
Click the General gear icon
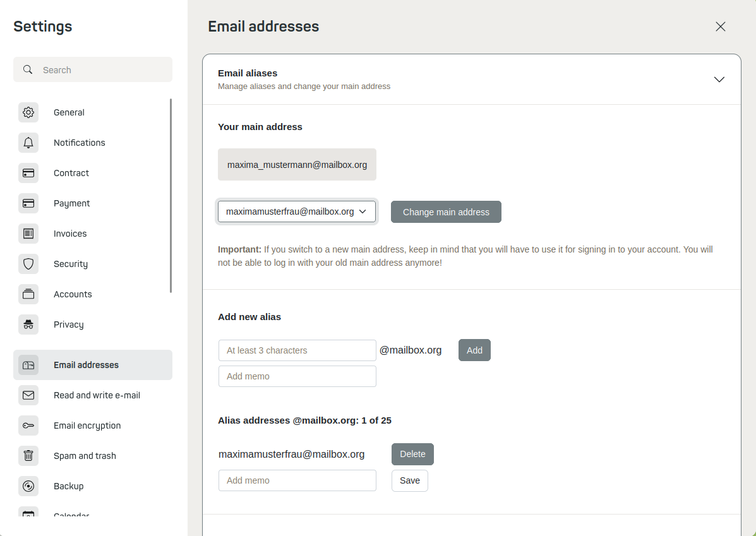tap(28, 112)
